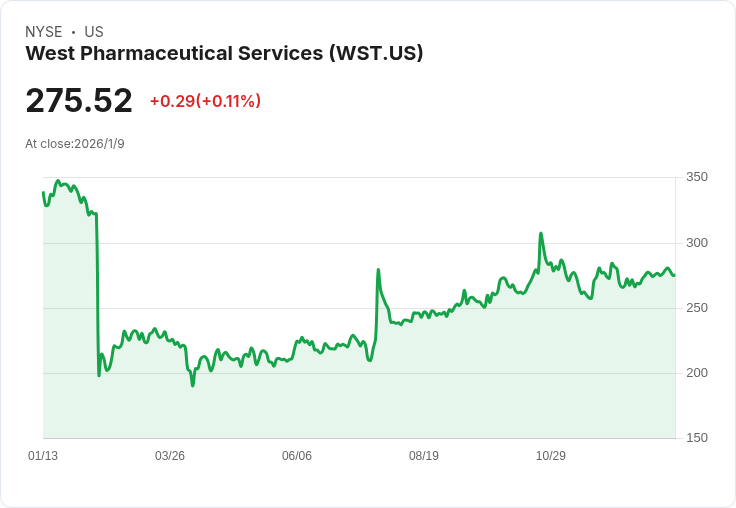Select the 03/26 date axis label
This screenshot has height=508, width=736.
click(170, 455)
